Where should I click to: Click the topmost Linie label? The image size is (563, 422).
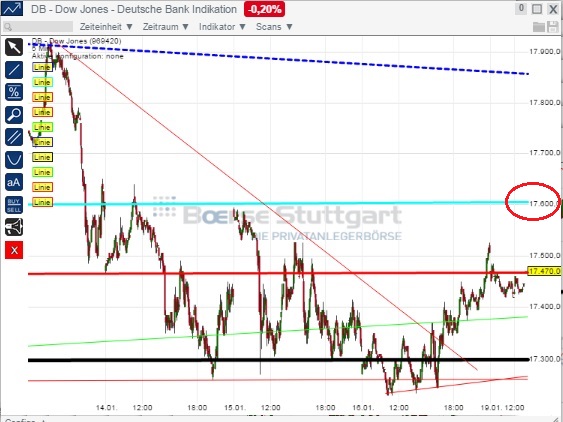42,67
